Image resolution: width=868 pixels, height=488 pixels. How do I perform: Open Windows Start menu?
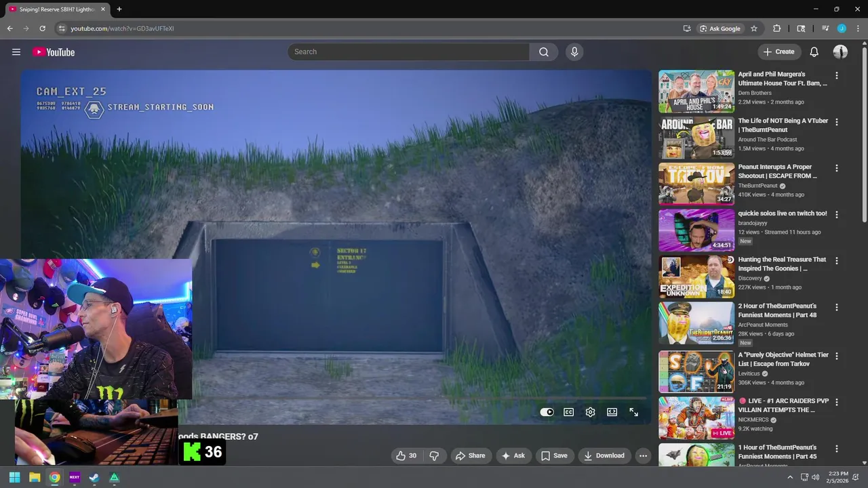(x=15, y=477)
